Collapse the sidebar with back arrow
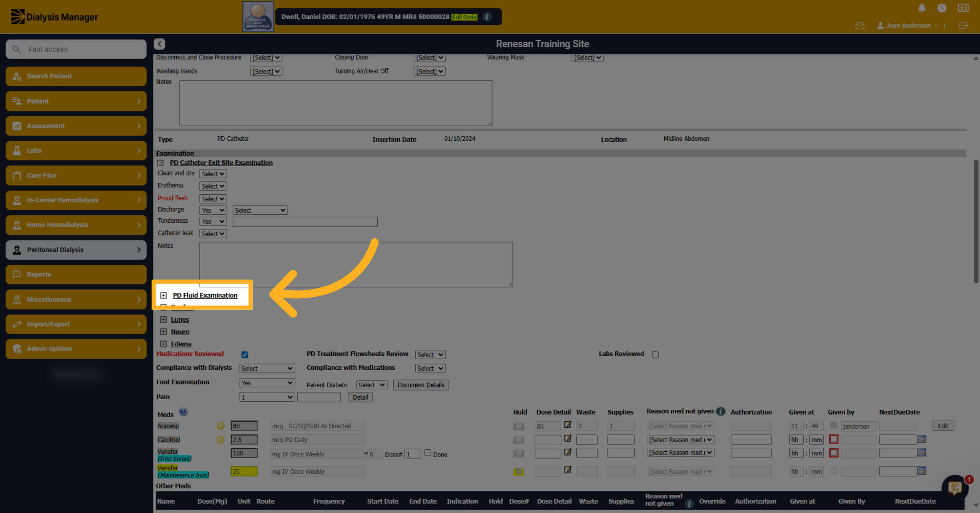 coord(159,44)
